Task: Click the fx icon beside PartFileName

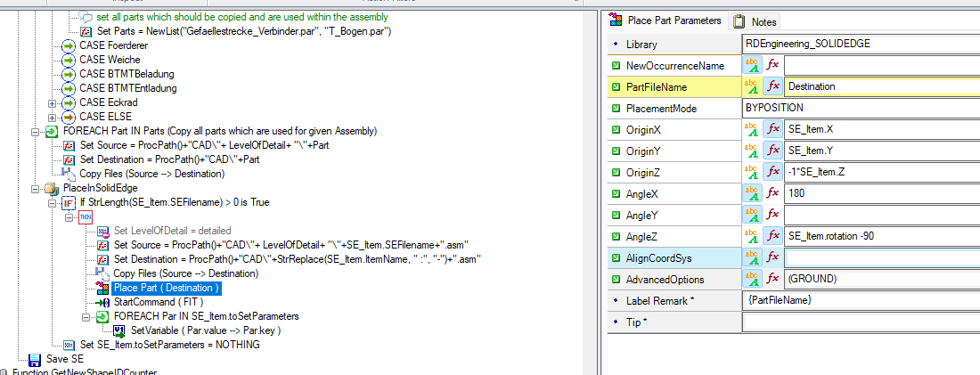Action: 773,87
